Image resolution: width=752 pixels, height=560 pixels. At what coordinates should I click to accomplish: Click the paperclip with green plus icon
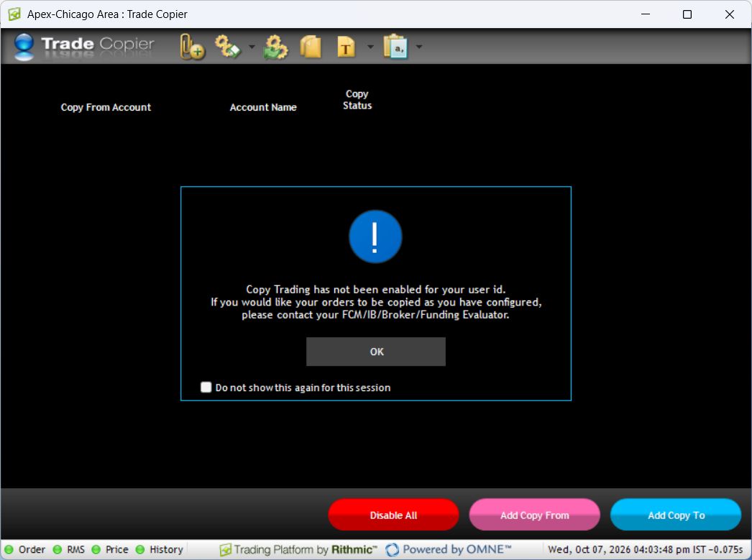pos(192,47)
